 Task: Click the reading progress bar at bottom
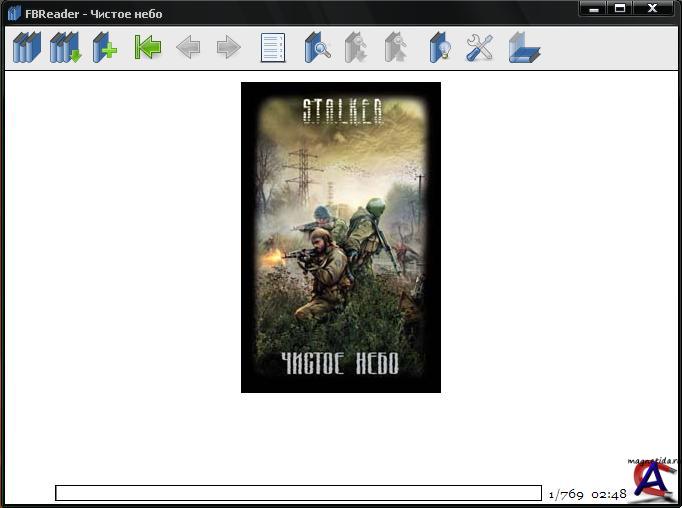coord(298,493)
